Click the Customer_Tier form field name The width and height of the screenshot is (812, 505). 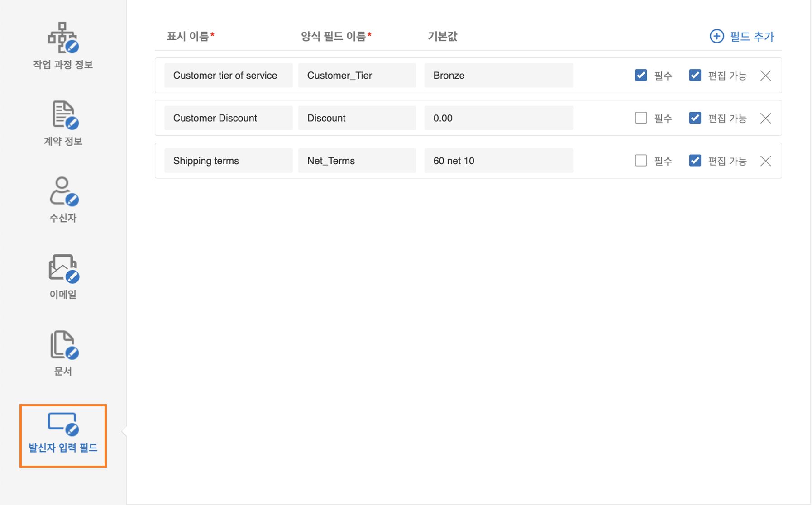(357, 75)
